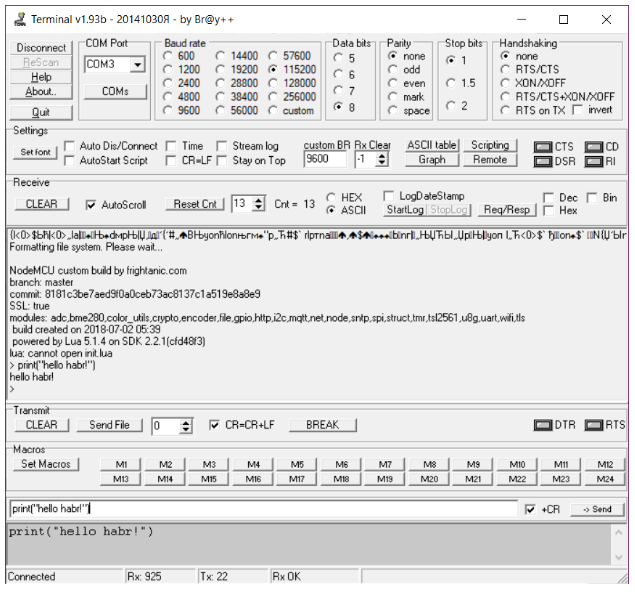
Task: Click the StartLog button
Action: (405, 210)
